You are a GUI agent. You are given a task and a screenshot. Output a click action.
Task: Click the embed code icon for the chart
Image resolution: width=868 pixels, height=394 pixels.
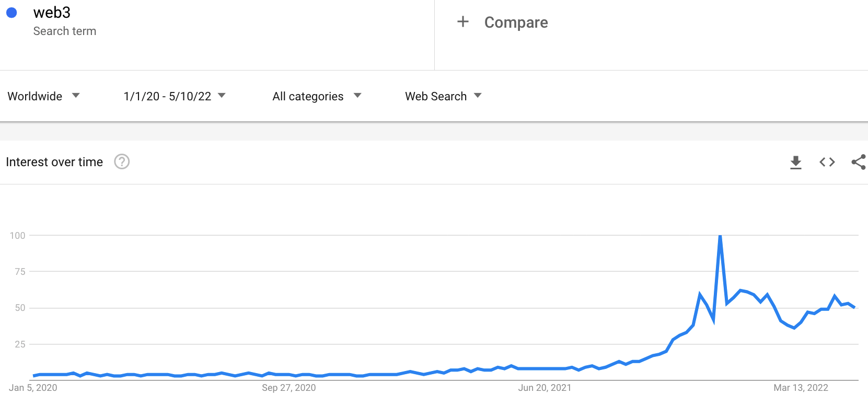point(827,162)
